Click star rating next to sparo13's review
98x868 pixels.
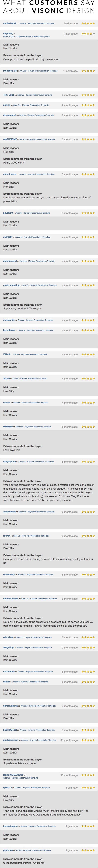pos(88,788)
